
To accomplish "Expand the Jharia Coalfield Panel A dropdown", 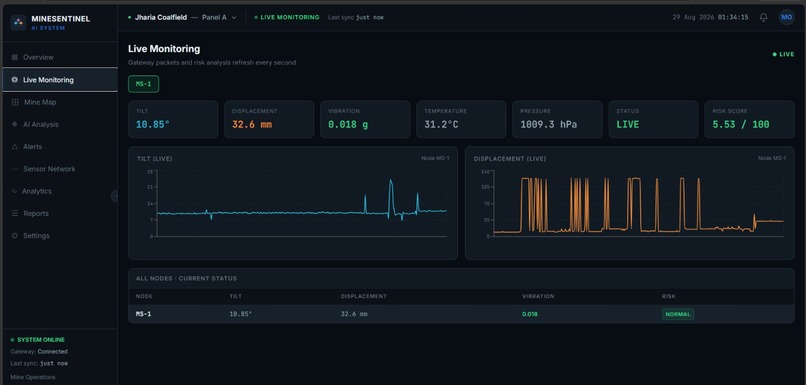I will (x=182, y=17).
